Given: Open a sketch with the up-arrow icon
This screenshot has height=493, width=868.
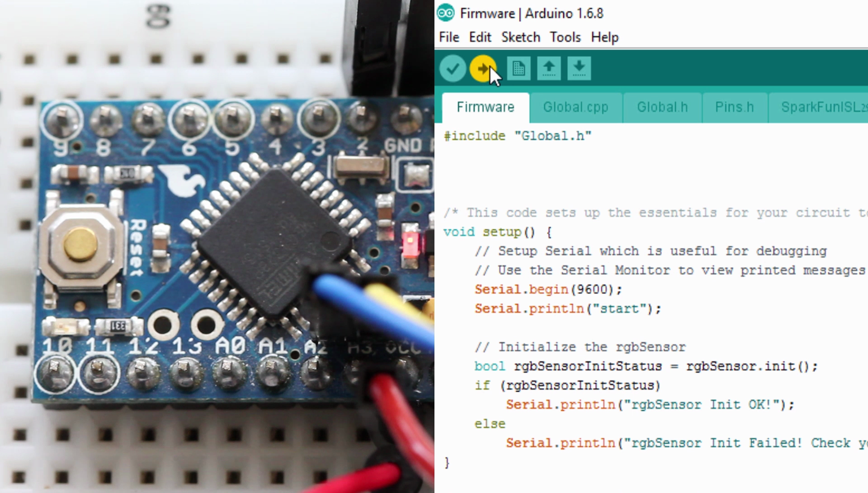Looking at the screenshot, I should coord(549,69).
